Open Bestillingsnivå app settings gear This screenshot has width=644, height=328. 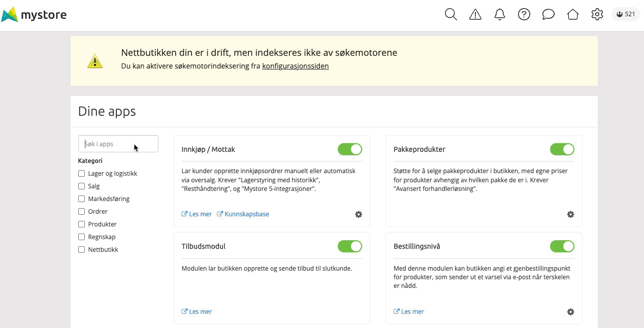tap(570, 312)
